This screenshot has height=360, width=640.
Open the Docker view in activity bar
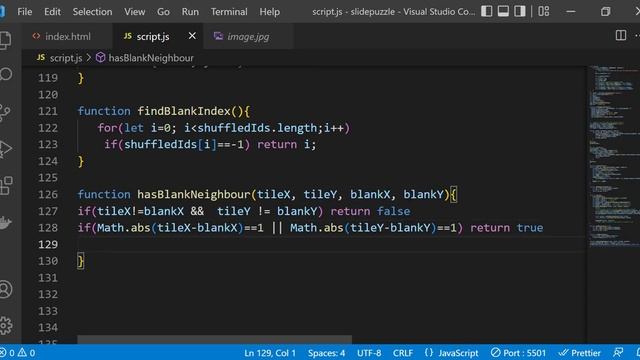point(5,222)
